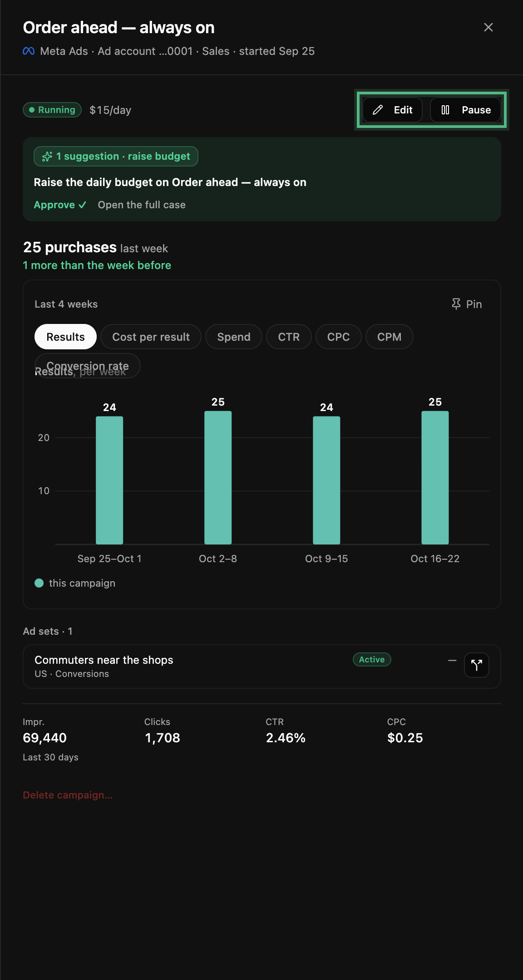The width and height of the screenshot is (523, 980).
Task: Click 'Ad sets · 1' section label
Action: [x=48, y=631]
